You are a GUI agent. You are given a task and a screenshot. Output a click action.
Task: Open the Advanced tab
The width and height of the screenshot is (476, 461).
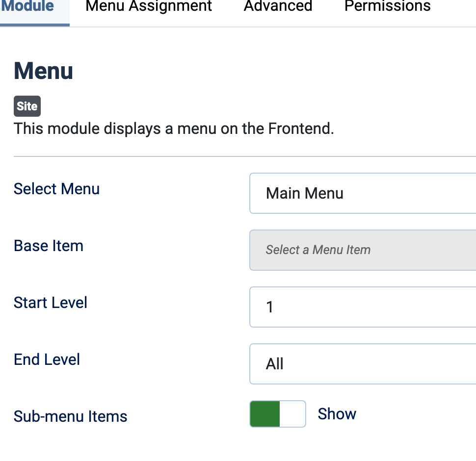277,6
